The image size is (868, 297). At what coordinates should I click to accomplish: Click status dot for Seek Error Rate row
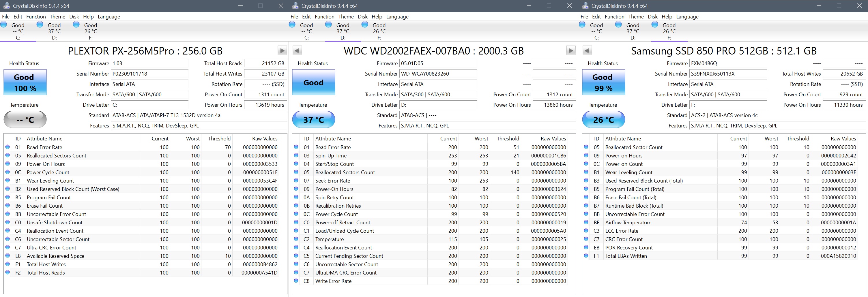pyautogui.click(x=296, y=181)
